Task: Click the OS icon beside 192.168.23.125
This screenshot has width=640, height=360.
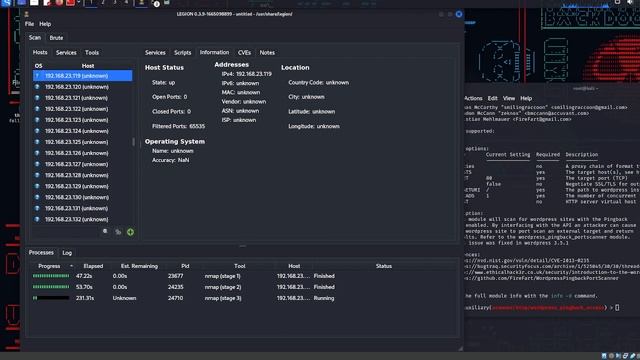Action: click(x=37, y=142)
